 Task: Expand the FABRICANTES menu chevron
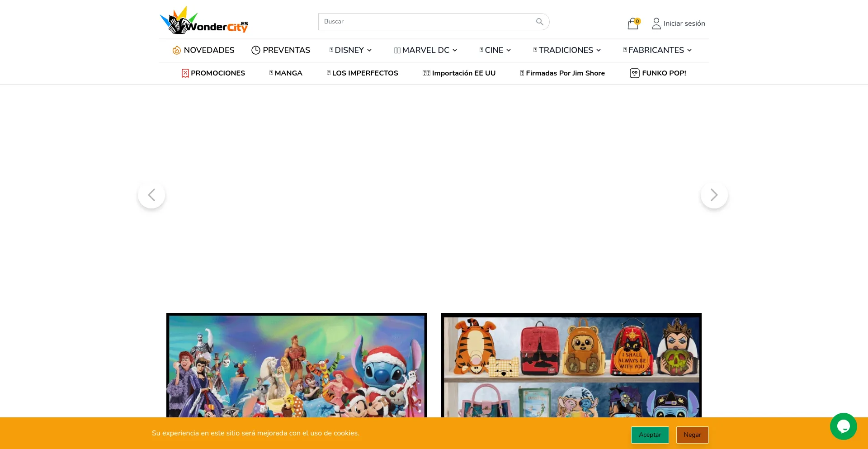point(689,50)
